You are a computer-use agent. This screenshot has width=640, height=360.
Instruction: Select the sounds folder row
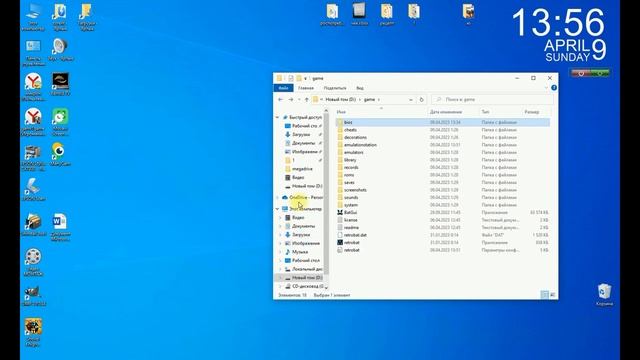pyautogui.click(x=351, y=198)
